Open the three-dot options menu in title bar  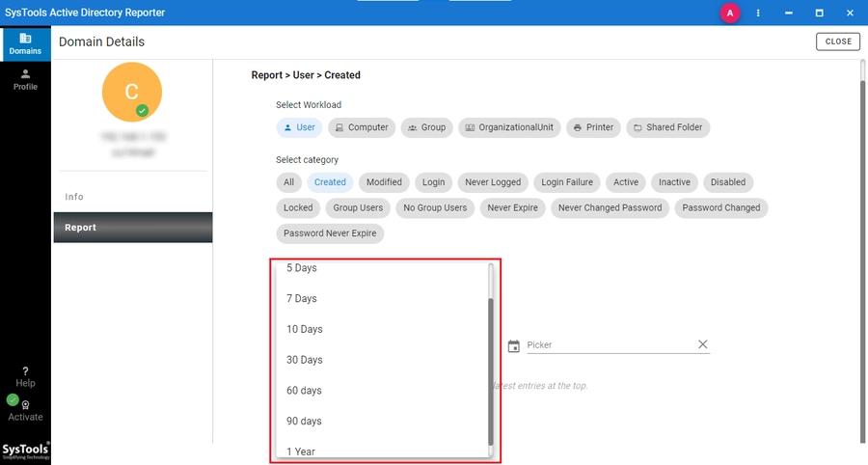click(758, 13)
